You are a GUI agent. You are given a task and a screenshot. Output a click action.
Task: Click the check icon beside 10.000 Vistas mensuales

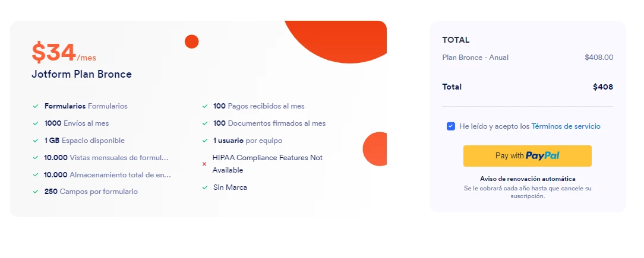point(36,158)
